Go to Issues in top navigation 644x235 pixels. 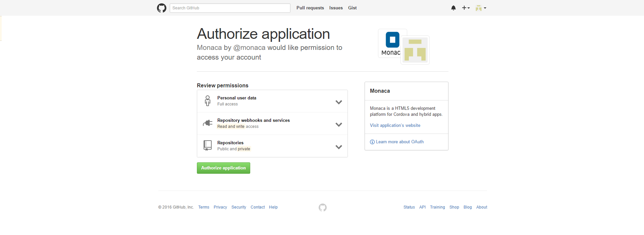336,8
